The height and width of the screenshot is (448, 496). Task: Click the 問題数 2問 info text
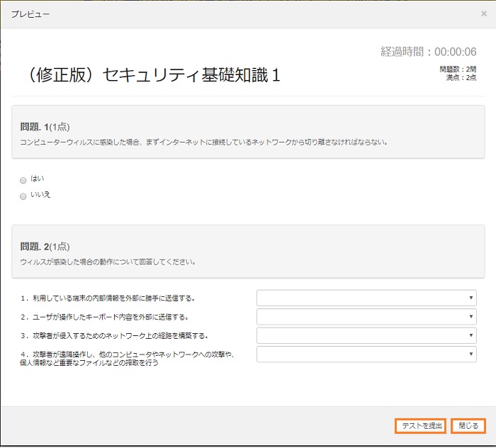coord(458,69)
